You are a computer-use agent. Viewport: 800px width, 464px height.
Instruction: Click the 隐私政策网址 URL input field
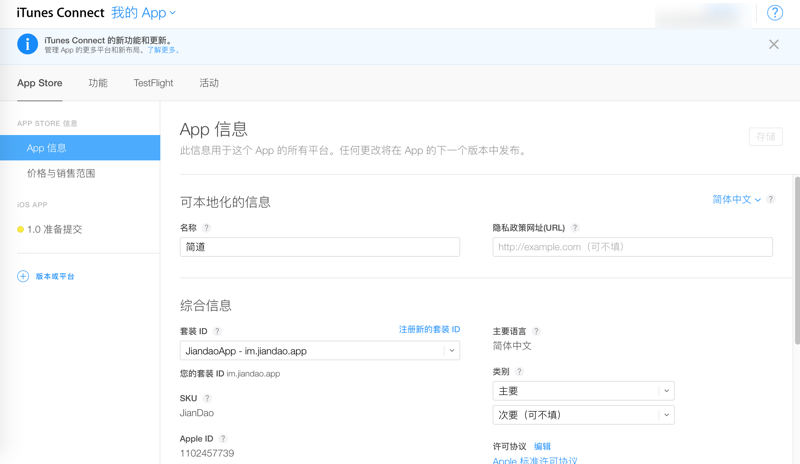click(x=632, y=247)
